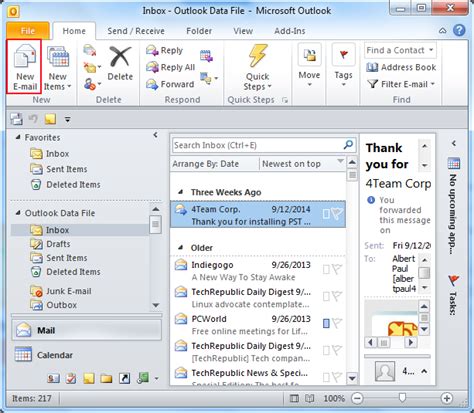Open Contacts from navigation icons

tap(53, 378)
